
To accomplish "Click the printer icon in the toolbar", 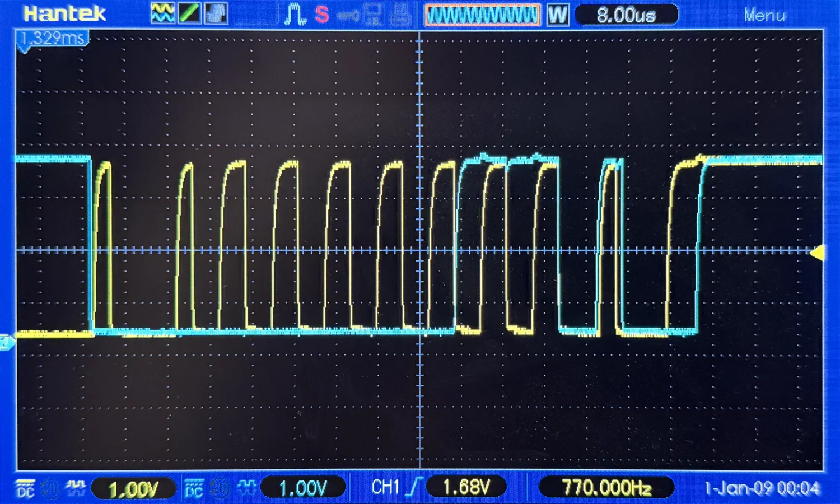I will coord(398,15).
